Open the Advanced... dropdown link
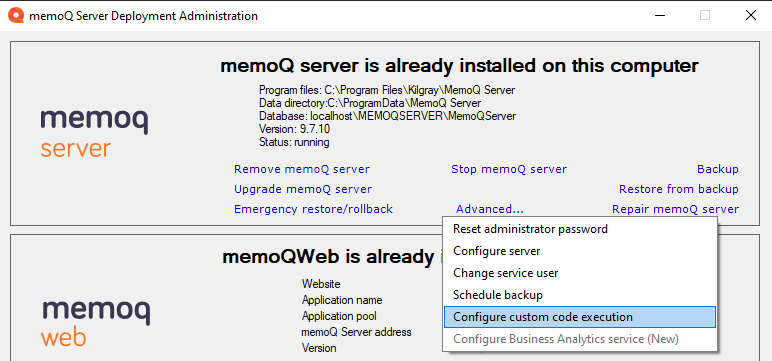 (x=490, y=209)
